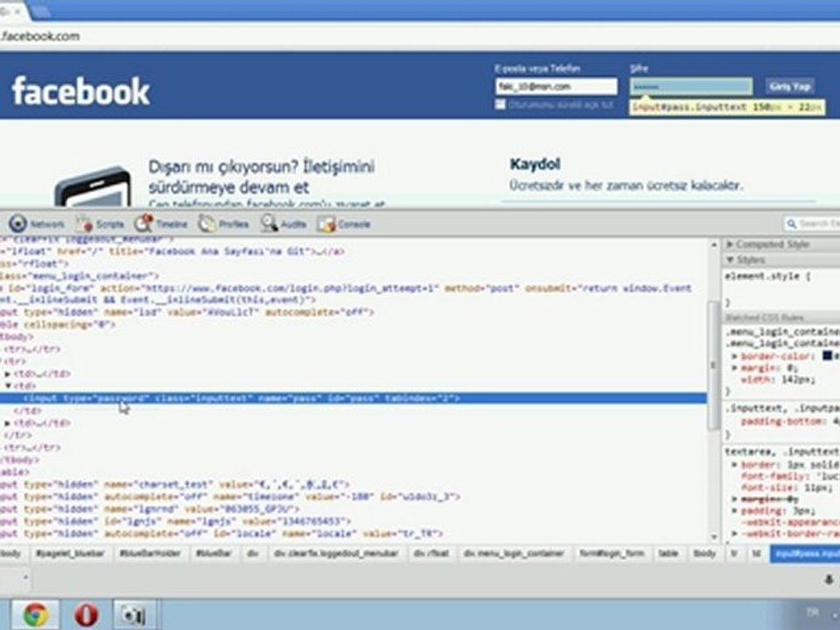840x630 pixels.
Task: Click the Opera icon in the taskbar
Action: (87, 614)
